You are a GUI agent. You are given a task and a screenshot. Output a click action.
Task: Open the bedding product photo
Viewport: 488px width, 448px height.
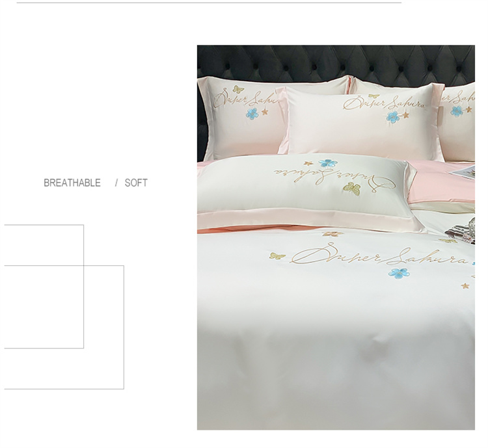tap(336, 237)
